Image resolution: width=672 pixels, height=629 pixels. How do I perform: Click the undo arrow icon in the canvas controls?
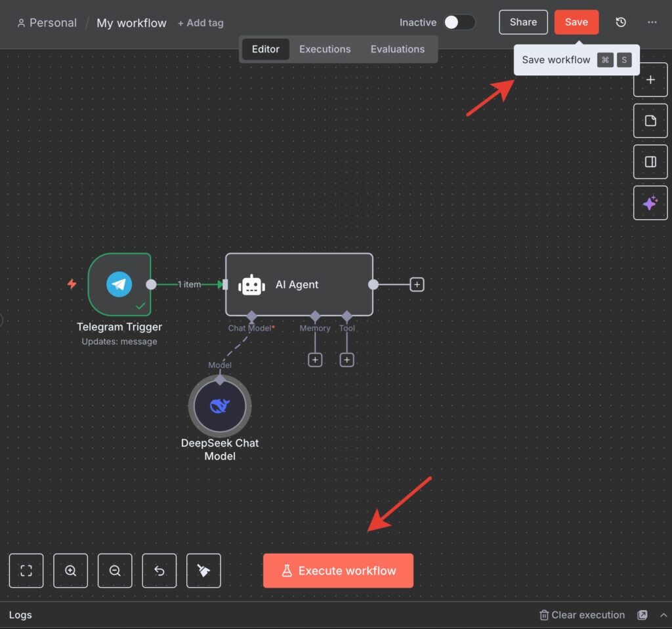pos(159,571)
